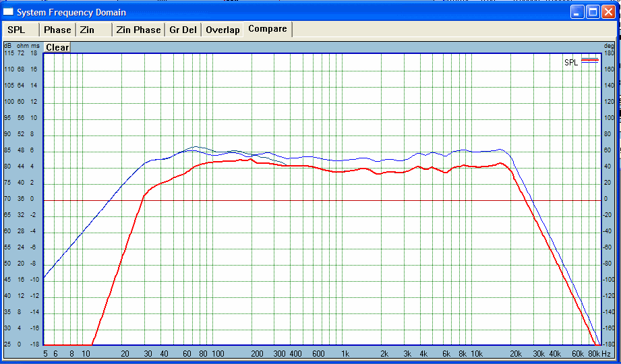Close the System Frequency Domain window
The height and width of the screenshot is (364, 621).
[608, 12]
